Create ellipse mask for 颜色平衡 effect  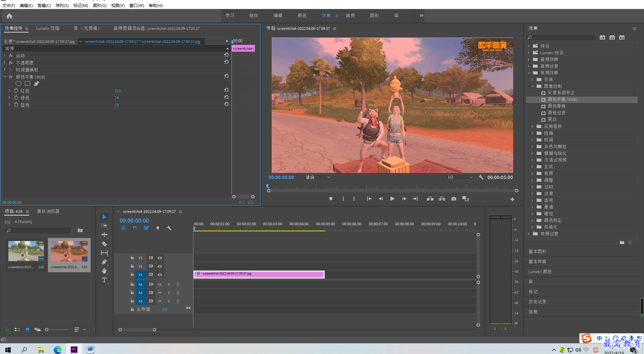18,83
